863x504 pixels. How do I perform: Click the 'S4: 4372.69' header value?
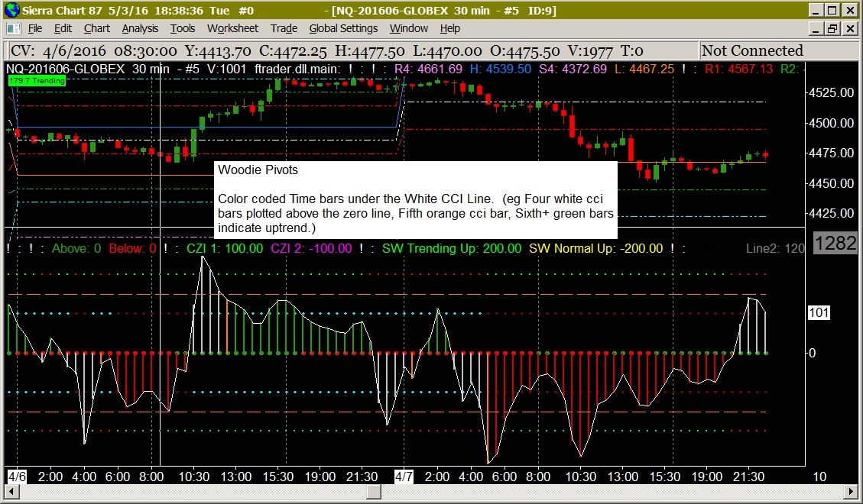(573, 69)
